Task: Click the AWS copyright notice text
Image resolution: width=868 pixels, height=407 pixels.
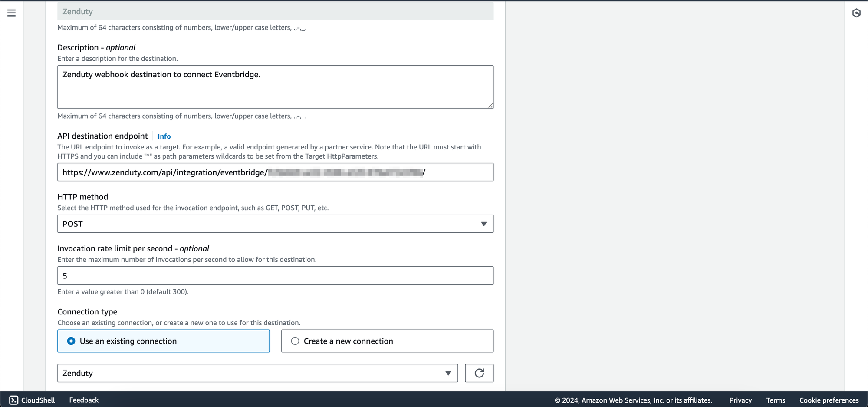Action: [633, 400]
